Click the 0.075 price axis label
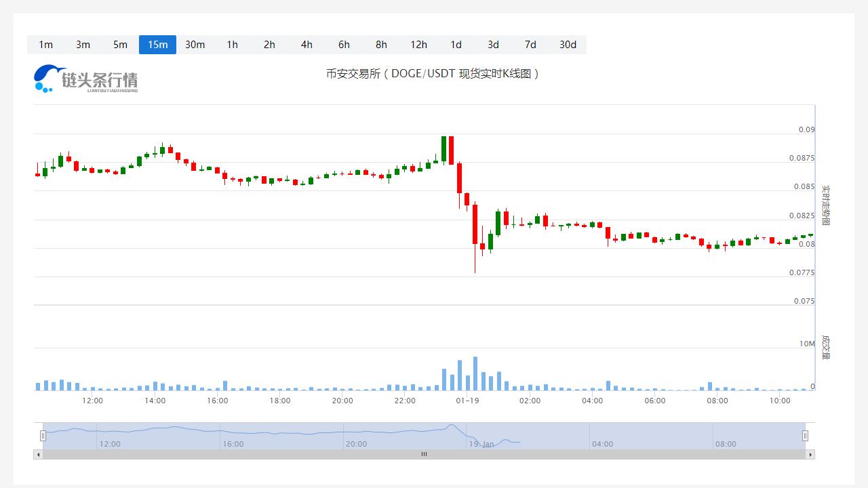Viewport: 868px width, 488px height. pyautogui.click(x=804, y=301)
